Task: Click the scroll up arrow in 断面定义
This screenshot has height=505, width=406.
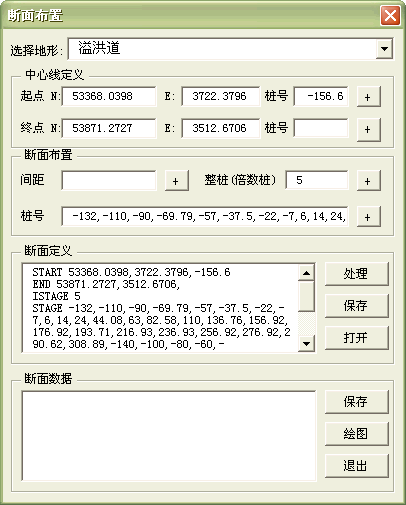Action: pos(306,273)
